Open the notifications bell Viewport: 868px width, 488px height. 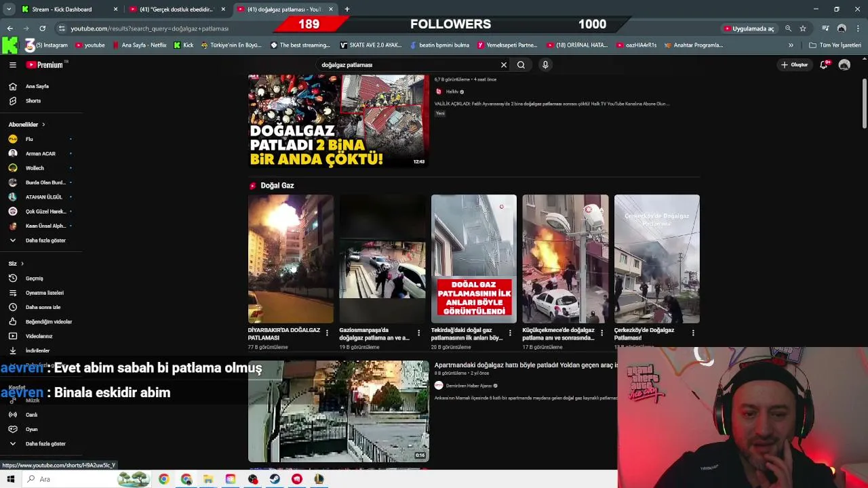(824, 65)
